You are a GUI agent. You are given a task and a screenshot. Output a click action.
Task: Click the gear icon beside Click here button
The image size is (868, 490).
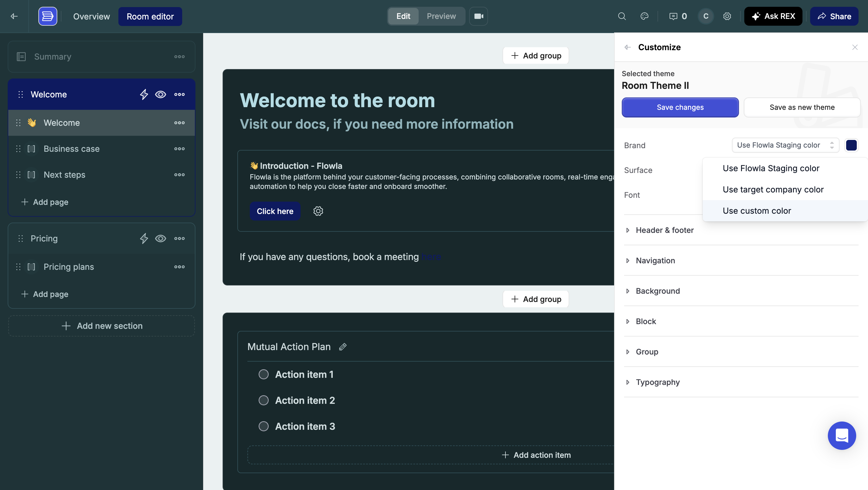click(x=318, y=211)
